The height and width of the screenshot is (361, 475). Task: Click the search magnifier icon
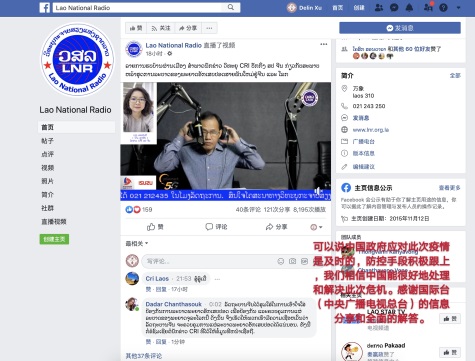[x=231, y=7]
